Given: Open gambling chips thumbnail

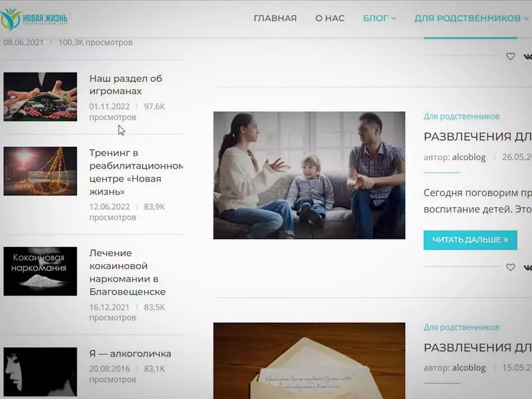Looking at the screenshot, I should click(x=40, y=97).
